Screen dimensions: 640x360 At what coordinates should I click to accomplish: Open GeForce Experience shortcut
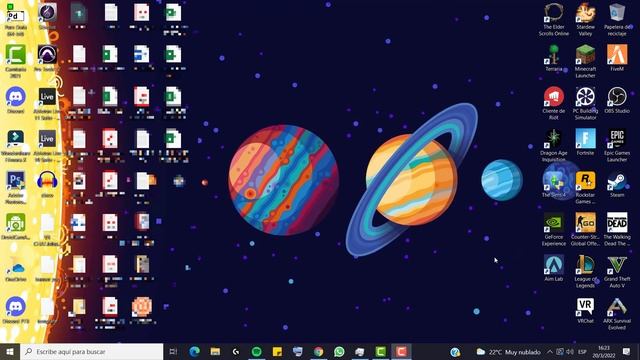pos(553,229)
